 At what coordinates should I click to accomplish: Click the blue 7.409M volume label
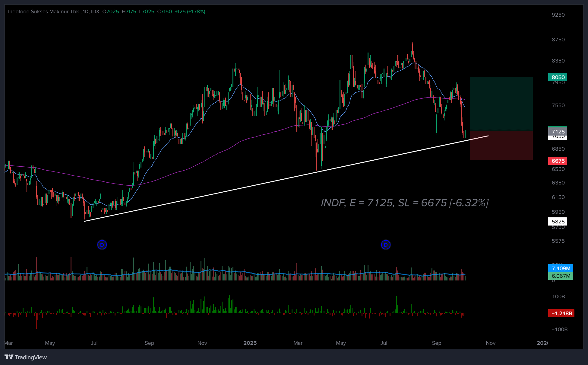point(561,268)
